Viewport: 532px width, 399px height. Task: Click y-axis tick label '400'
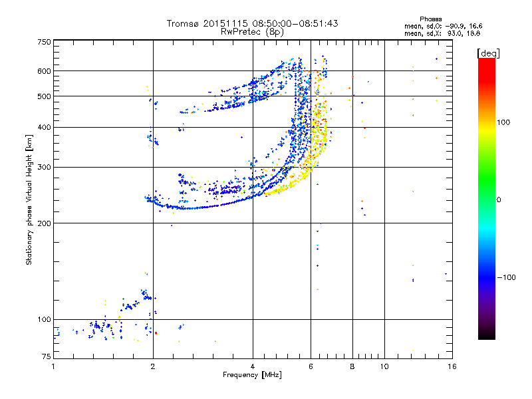pos(44,128)
